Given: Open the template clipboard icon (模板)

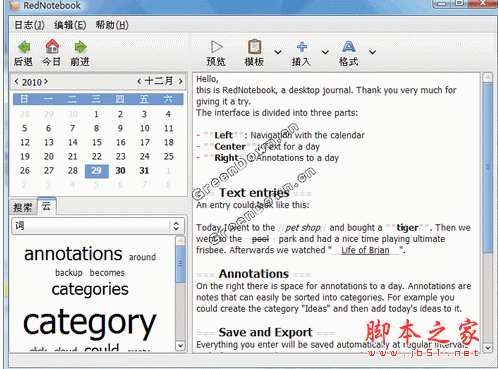Looking at the screenshot, I should point(255,47).
